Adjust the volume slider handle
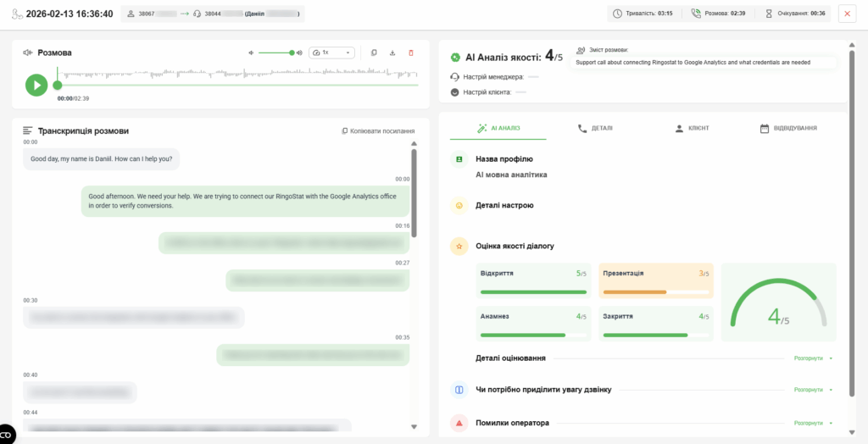 point(292,53)
